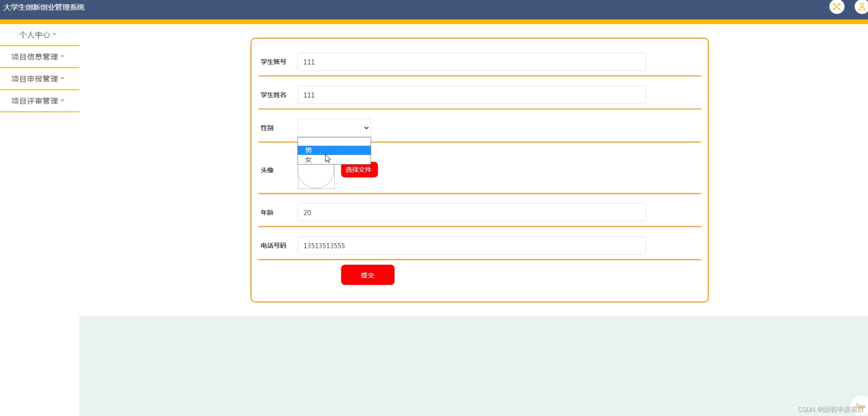Expand the 项目申报管理 menu
Screen dimensions: 868x416
coord(34,79)
